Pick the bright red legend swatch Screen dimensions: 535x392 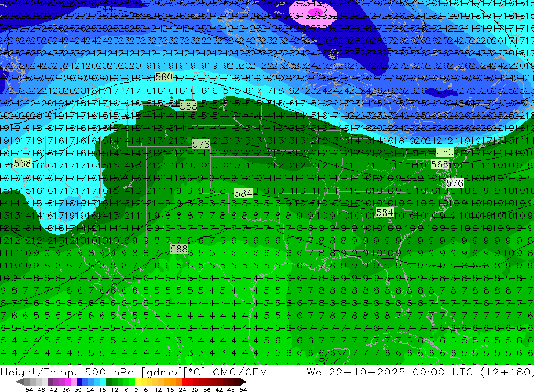185,382
